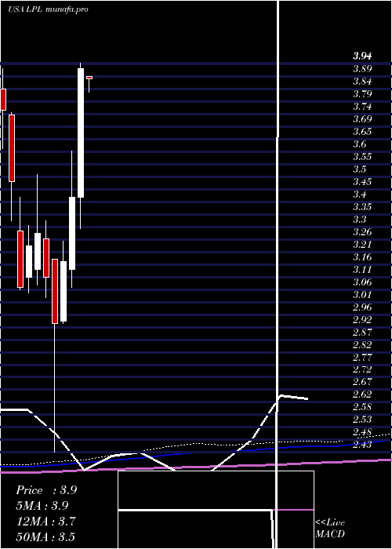This screenshot has height=549, width=392.
Task: Click the 2.58 price axis label
Action: tap(362, 408)
